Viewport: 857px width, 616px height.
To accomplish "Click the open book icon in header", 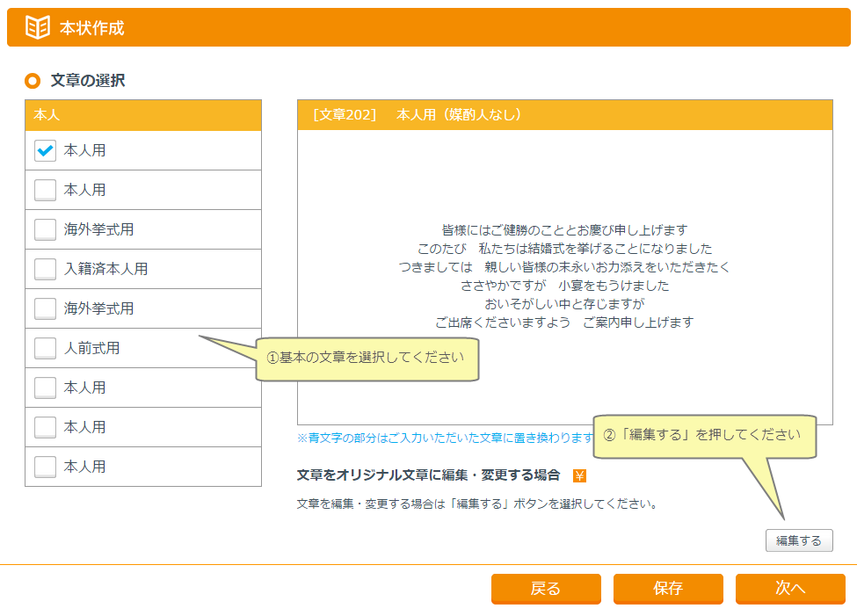I will point(37,27).
